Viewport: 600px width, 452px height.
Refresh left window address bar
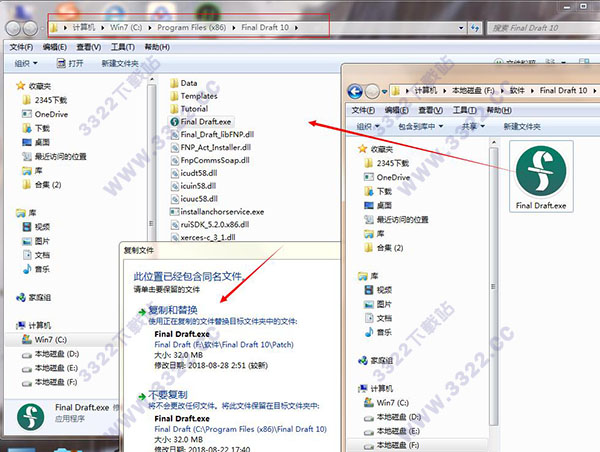tap(475, 28)
